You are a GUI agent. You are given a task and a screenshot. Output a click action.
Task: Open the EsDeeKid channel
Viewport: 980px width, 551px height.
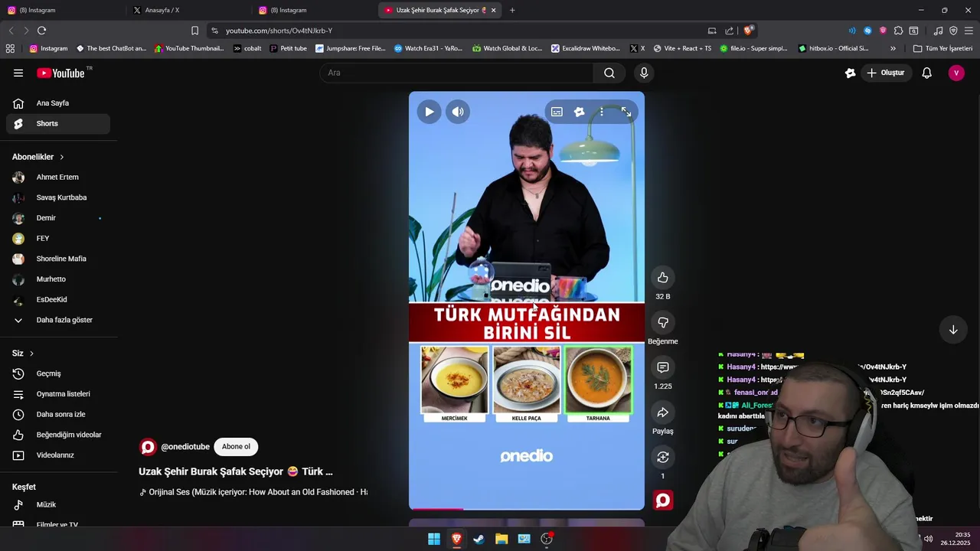pyautogui.click(x=58, y=299)
